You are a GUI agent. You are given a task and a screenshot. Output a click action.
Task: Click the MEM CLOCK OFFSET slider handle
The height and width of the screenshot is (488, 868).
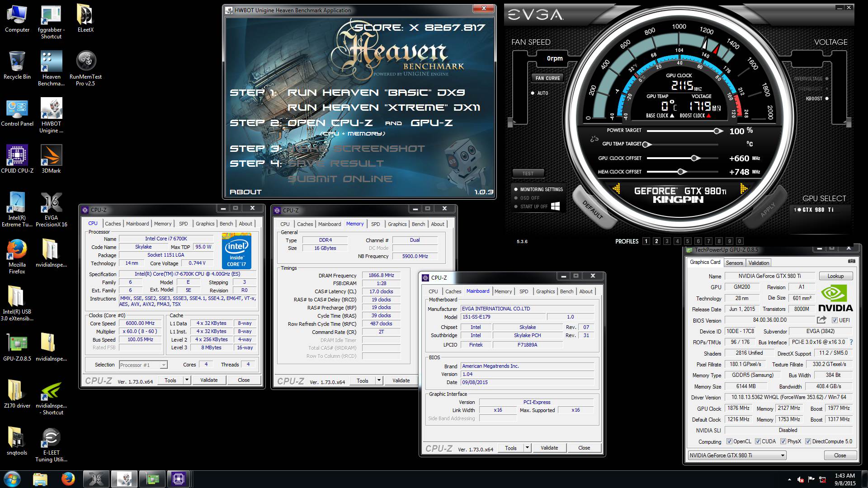pyautogui.click(x=681, y=172)
